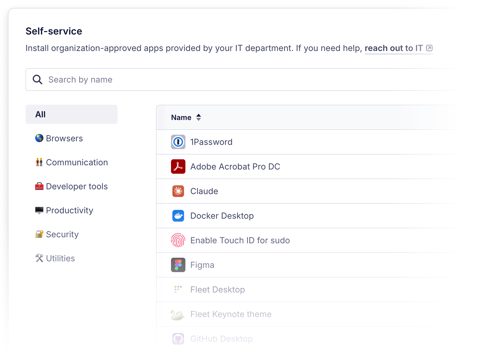This screenshot has height=360, width=480.
Task: Select the All category filter
Action: 71,114
